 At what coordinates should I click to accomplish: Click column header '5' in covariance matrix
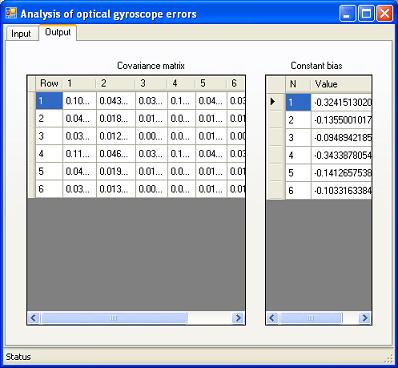tap(211, 83)
